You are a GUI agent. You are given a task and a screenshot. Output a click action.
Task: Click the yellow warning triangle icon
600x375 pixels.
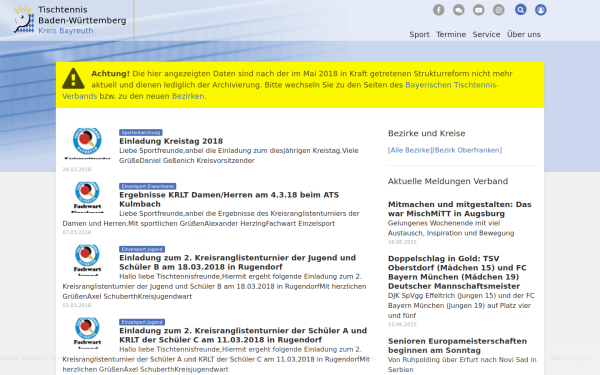pos(73,78)
